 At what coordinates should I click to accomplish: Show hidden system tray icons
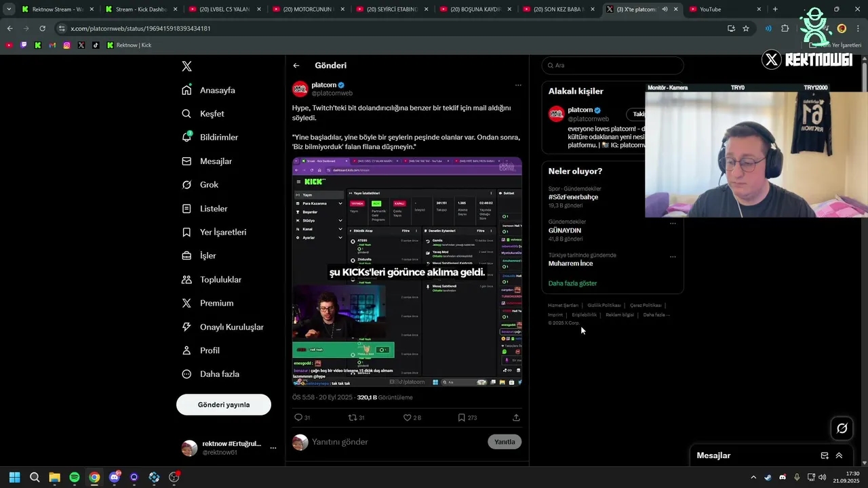(x=753, y=477)
